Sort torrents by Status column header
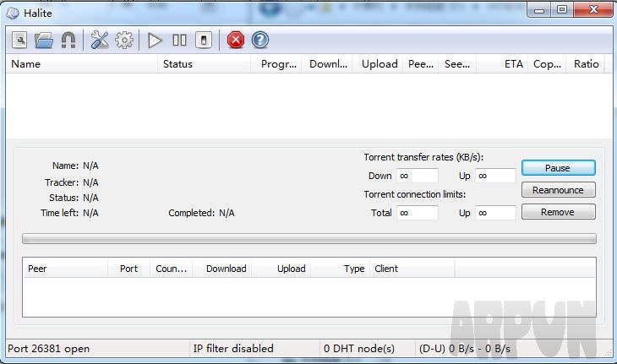Image resolution: width=617 pixels, height=364 pixels. pos(205,63)
